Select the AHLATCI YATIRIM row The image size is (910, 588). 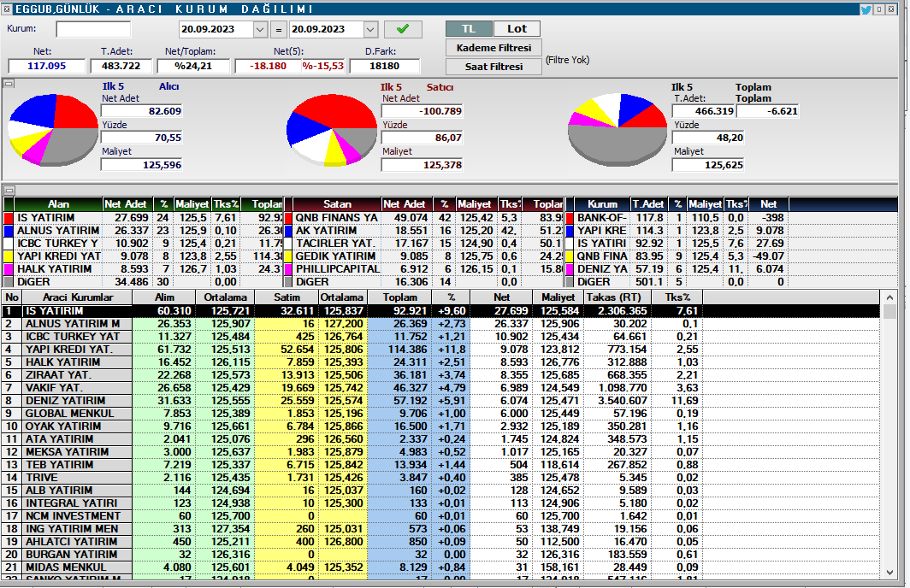440,541
